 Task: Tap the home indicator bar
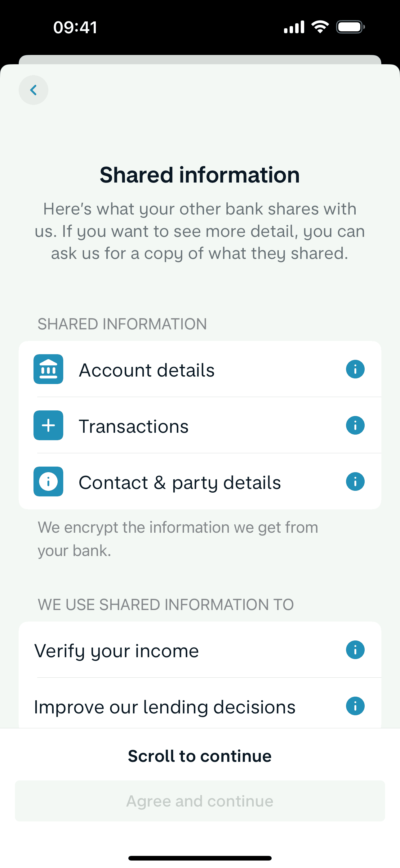(x=200, y=858)
